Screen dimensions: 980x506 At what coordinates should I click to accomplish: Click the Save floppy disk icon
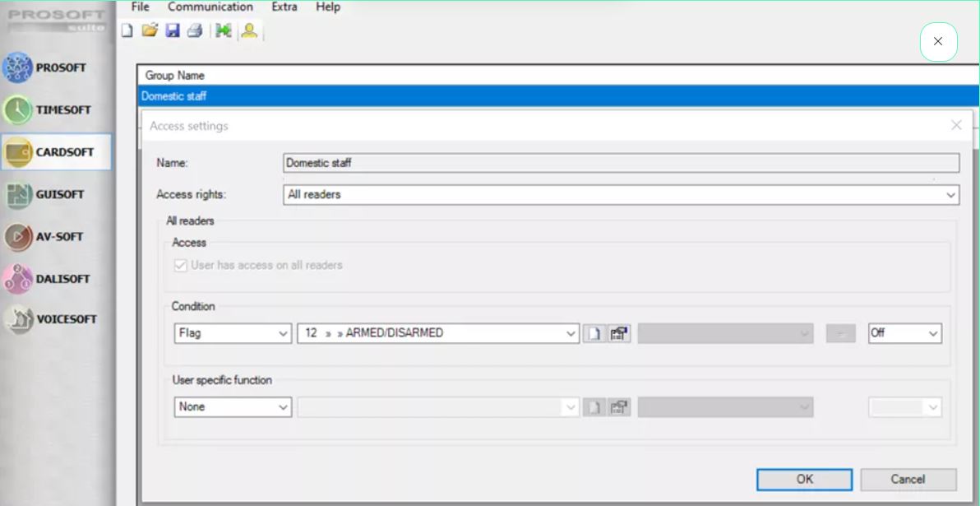pos(173,31)
